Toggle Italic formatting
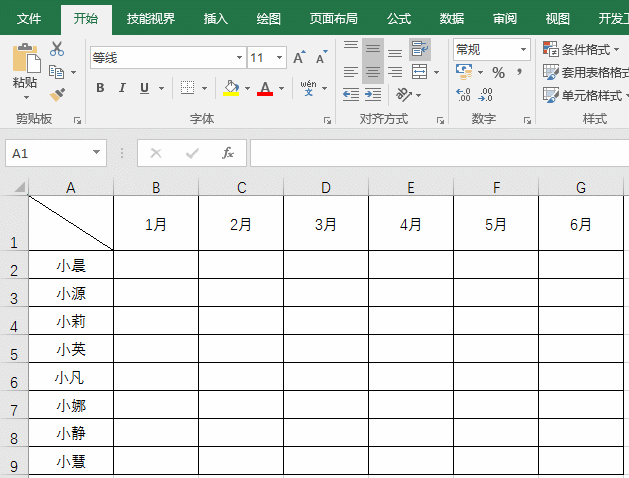The image size is (629, 478). [x=122, y=88]
